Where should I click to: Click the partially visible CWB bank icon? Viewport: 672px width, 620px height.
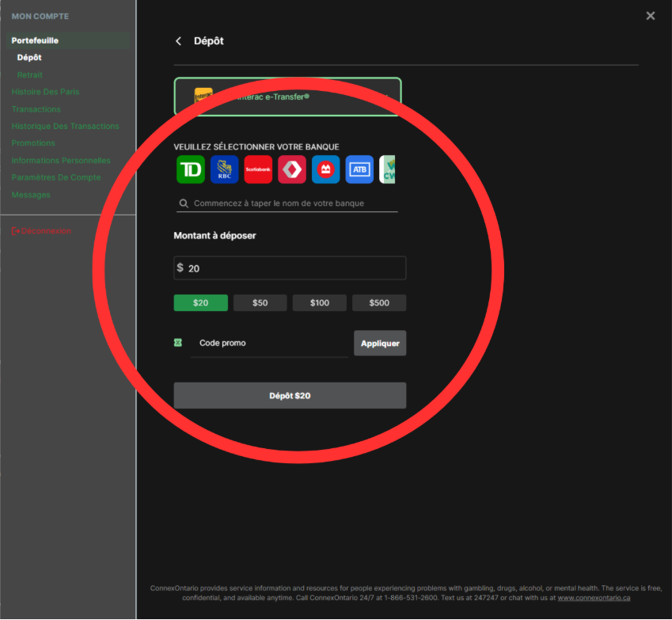(387, 169)
